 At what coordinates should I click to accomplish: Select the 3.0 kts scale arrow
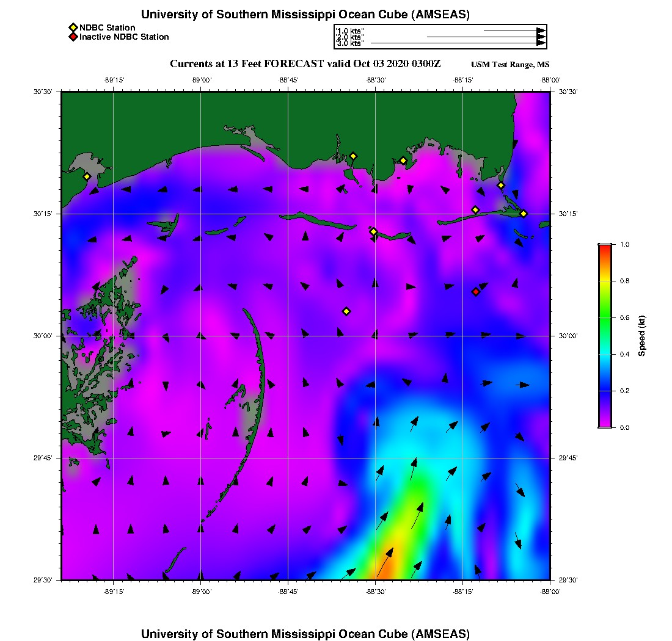tap(458, 43)
